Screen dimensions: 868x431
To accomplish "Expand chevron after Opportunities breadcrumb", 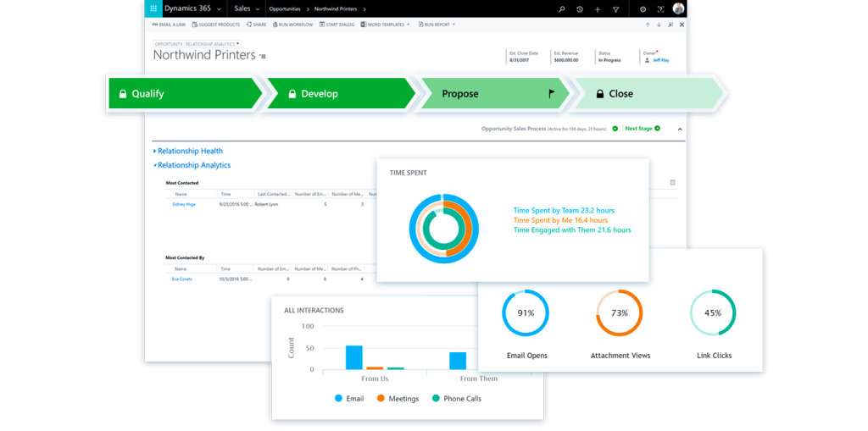I will click(308, 9).
